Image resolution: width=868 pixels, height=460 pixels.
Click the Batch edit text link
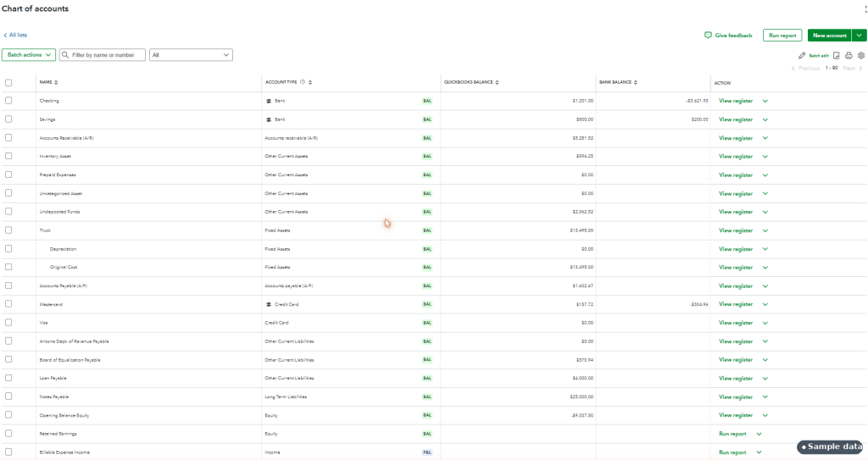(x=819, y=55)
